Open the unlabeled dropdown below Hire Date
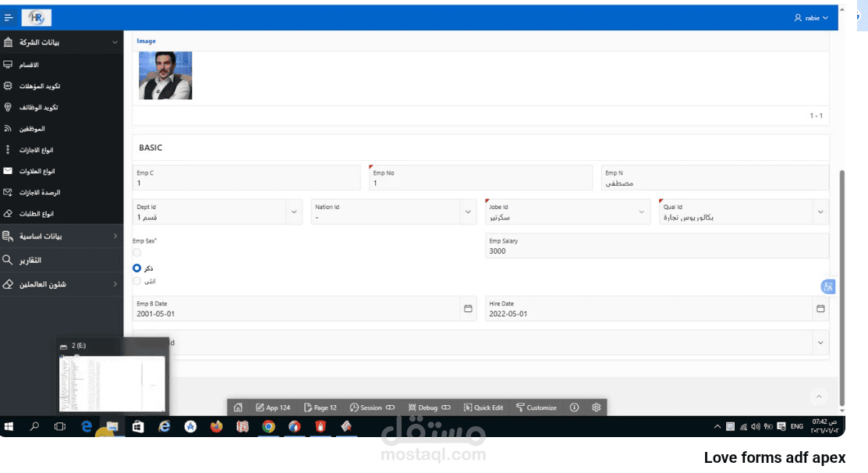Image resolution: width=868 pixels, height=473 pixels. [820, 343]
